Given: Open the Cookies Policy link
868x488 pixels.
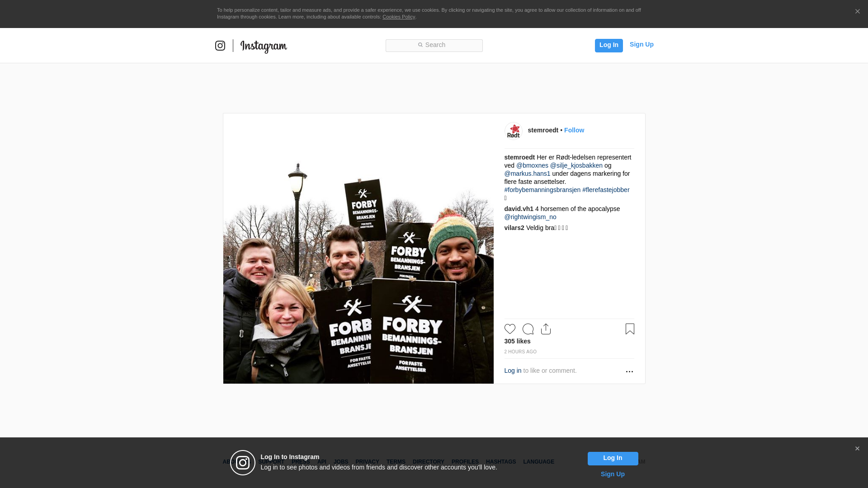Looking at the screenshot, I should (x=398, y=17).
